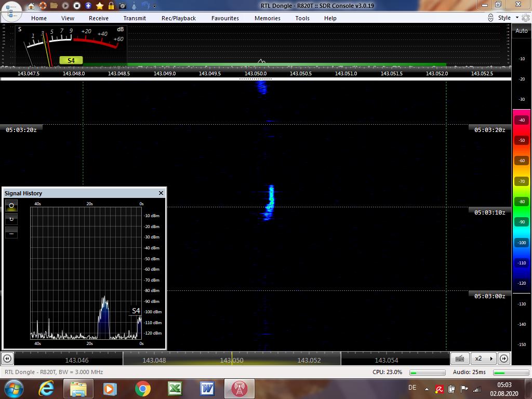
Task: Click the 143.050.0 frequency on the spectrum scale
Action: (256, 73)
